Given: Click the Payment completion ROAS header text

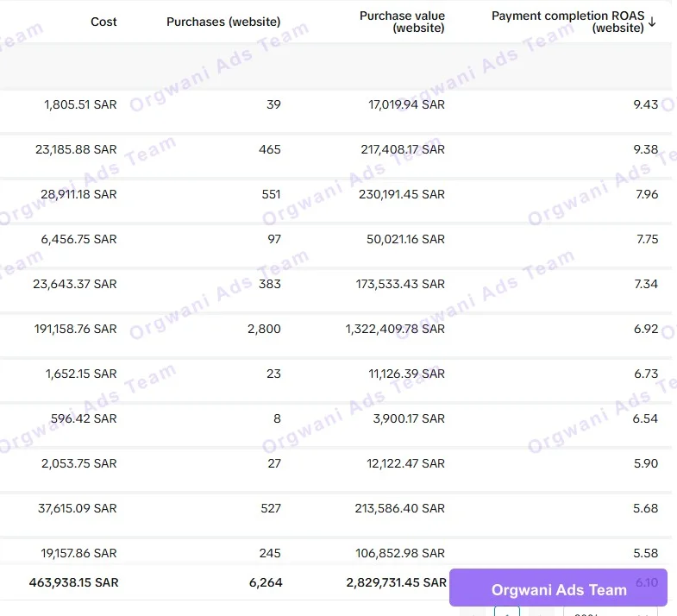Looking at the screenshot, I should click(568, 22).
